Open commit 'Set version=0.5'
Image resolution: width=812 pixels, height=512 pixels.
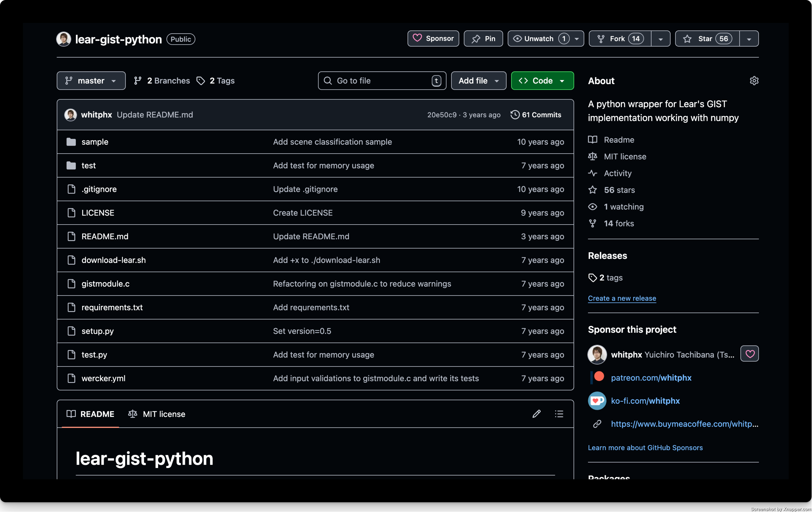pos(302,331)
